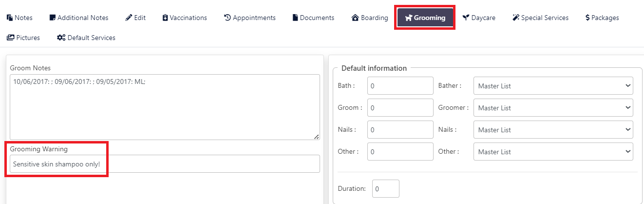Open the Bather Master List dropdown

click(x=553, y=86)
